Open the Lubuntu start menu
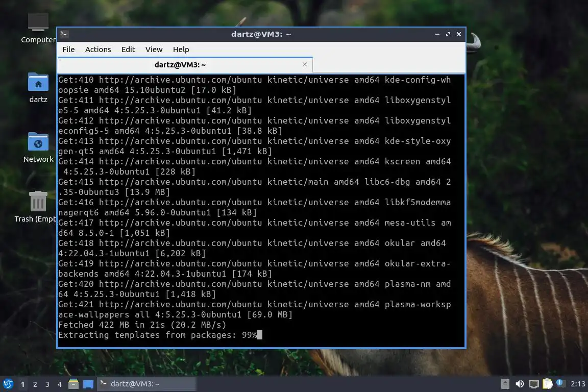The width and height of the screenshot is (588, 392). point(8,384)
